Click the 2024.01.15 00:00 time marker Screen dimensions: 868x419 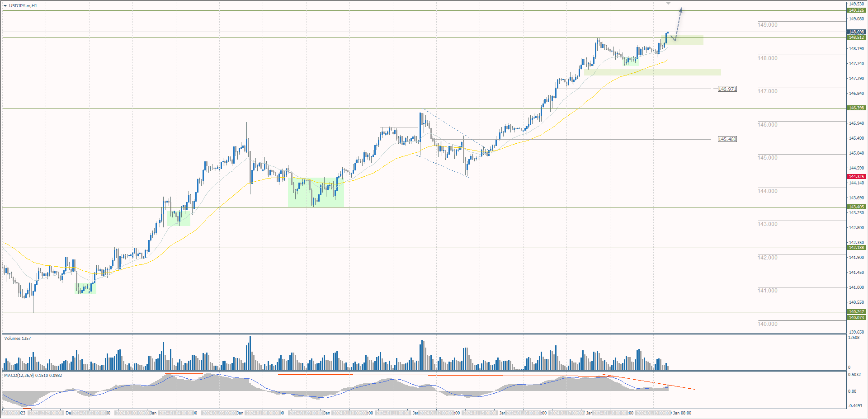click(480, 413)
